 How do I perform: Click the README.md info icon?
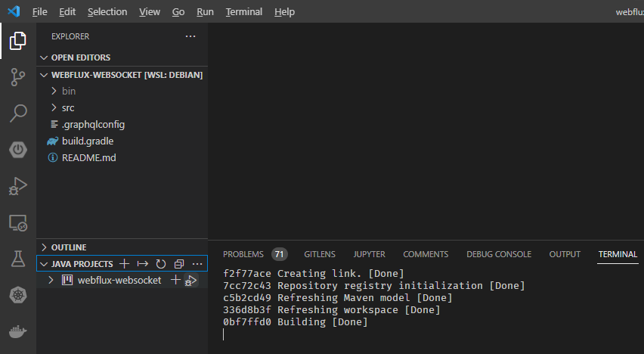click(53, 158)
